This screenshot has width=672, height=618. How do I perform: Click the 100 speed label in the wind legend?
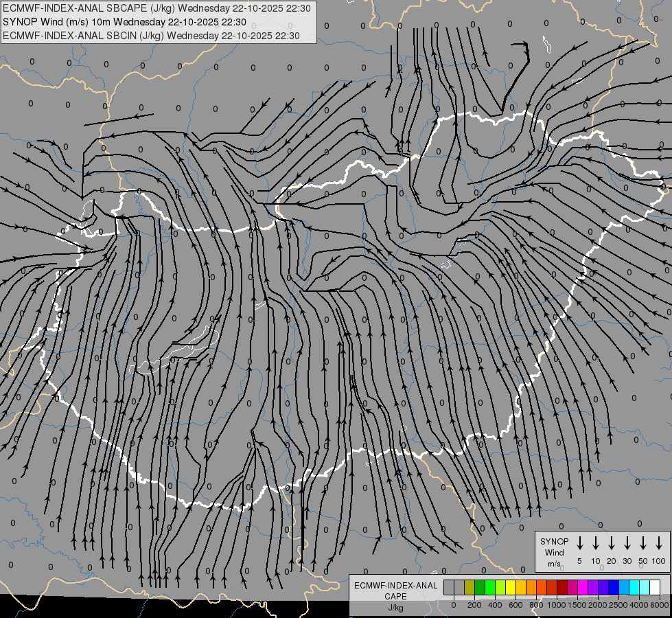coord(659,561)
